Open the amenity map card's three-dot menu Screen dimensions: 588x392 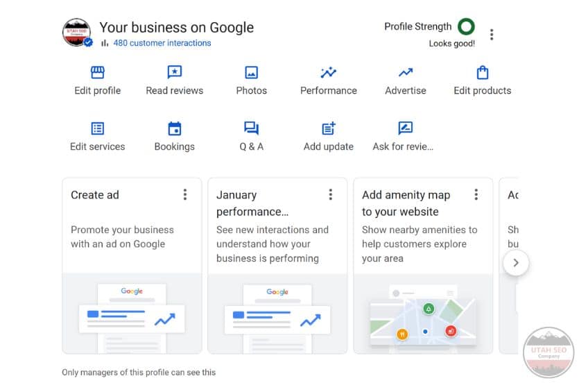[x=476, y=195]
